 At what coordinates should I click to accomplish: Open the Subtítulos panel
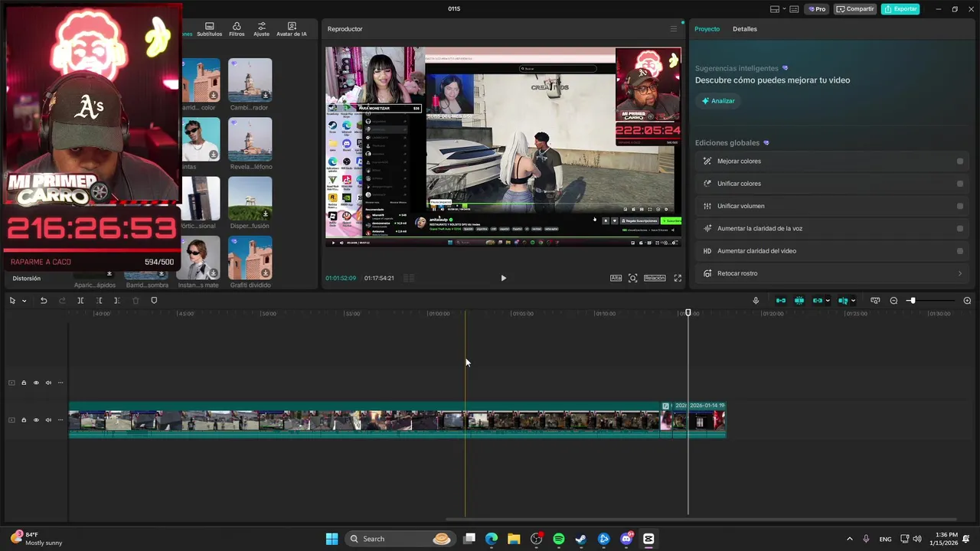click(x=209, y=29)
